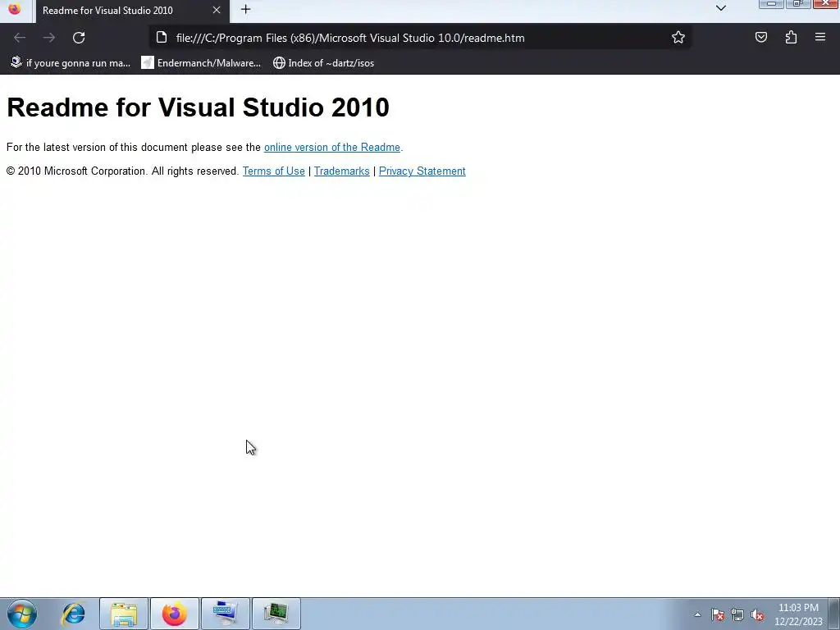The width and height of the screenshot is (840, 630).
Task: Click the local file page icon in address bar
Action: (162, 38)
